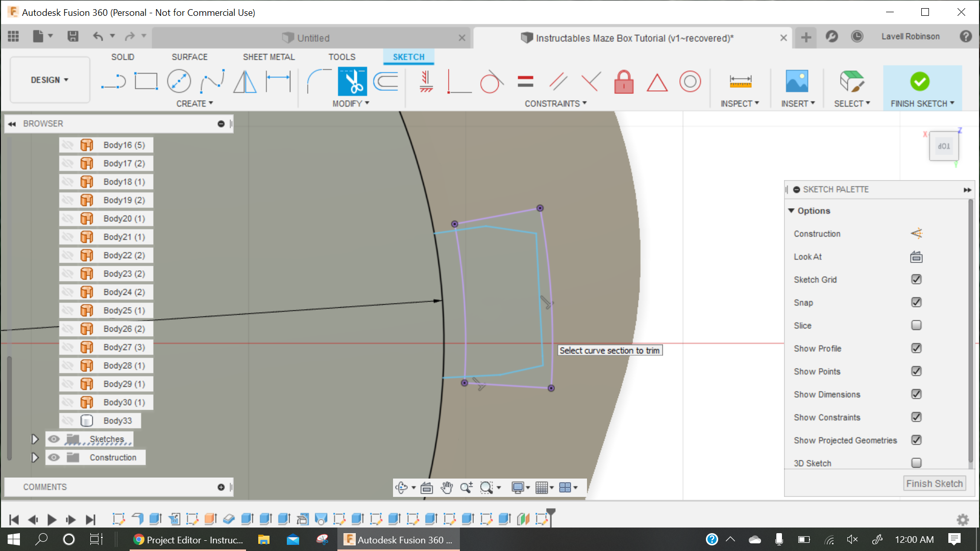
Task: Select the Spline sketch tool
Action: pos(212,81)
